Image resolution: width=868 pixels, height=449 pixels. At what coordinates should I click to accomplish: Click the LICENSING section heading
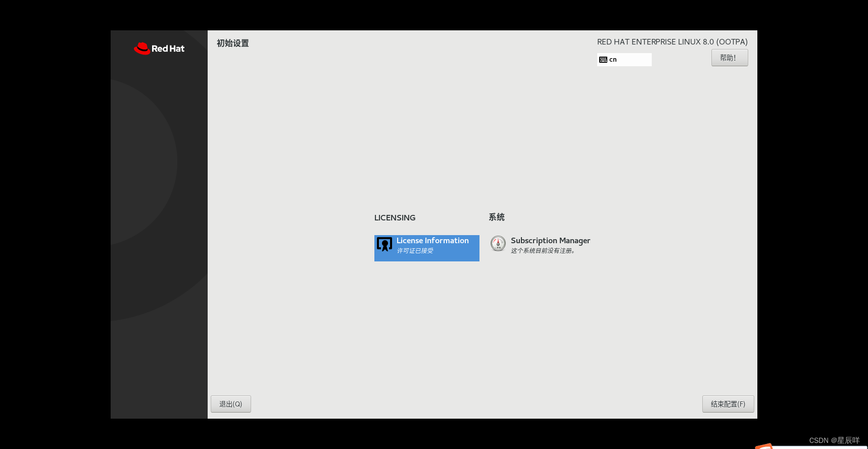click(x=395, y=217)
